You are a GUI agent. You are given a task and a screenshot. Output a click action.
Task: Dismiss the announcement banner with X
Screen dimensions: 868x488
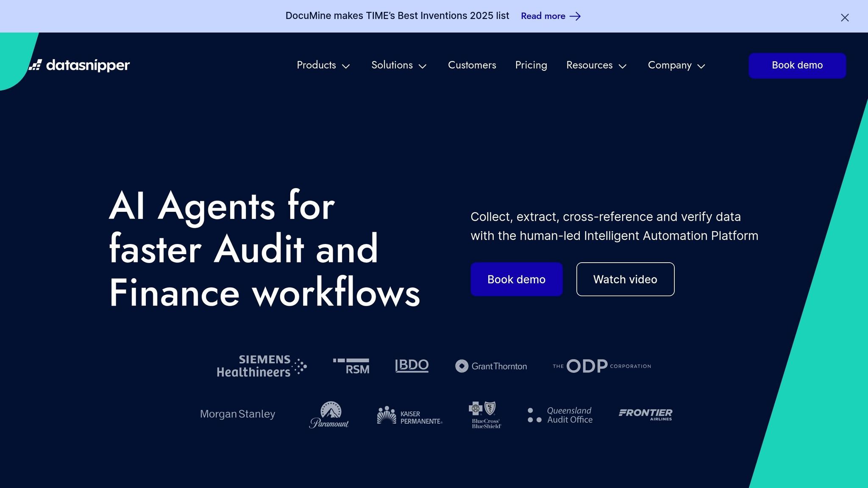pyautogui.click(x=845, y=17)
